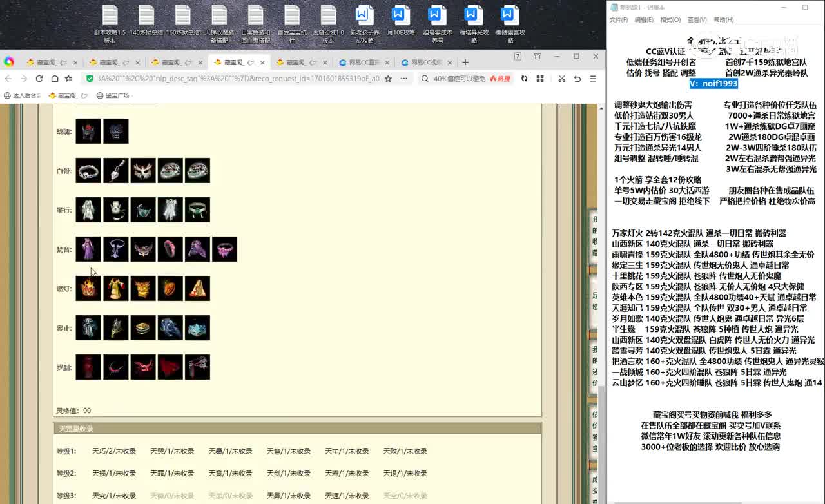Open the 160炼狱总结 desktop file
825x504 pixels.
pyautogui.click(x=182, y=21)
